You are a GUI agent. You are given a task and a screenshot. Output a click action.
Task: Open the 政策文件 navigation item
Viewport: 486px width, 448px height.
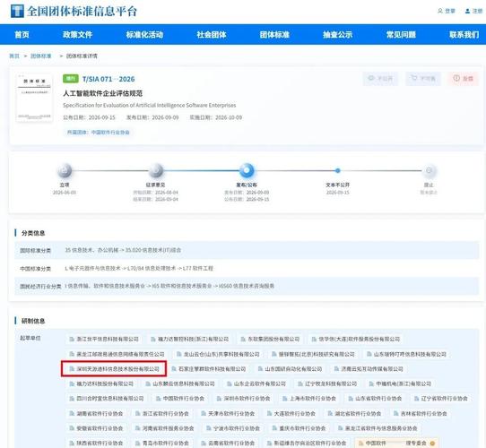[x=77, y=34]
